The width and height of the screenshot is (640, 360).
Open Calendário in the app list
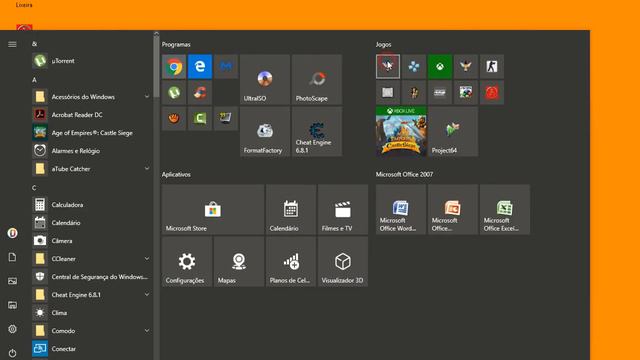tap(91, 223)
